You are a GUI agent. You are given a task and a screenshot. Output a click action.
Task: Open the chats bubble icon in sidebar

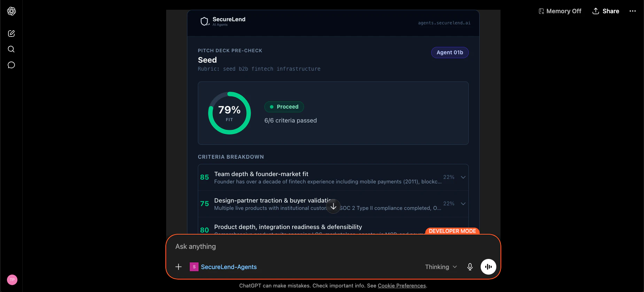tap(11, 65)
